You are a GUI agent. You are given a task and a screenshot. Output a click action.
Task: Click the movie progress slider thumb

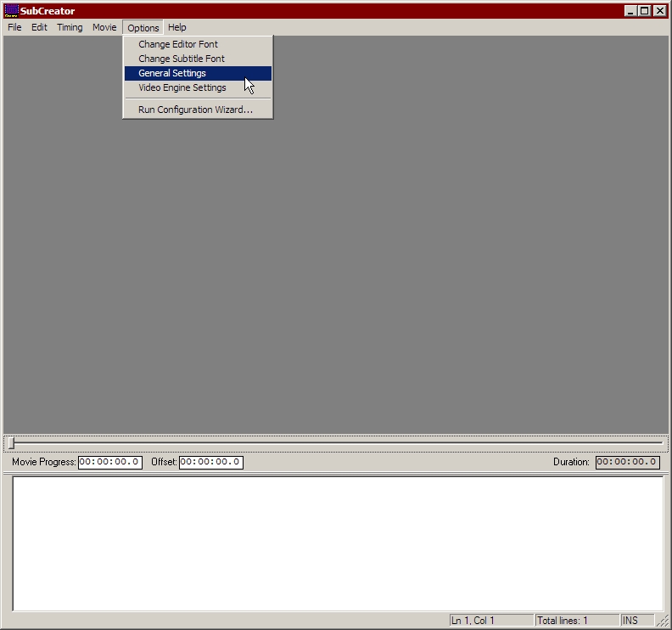point(12,443)
